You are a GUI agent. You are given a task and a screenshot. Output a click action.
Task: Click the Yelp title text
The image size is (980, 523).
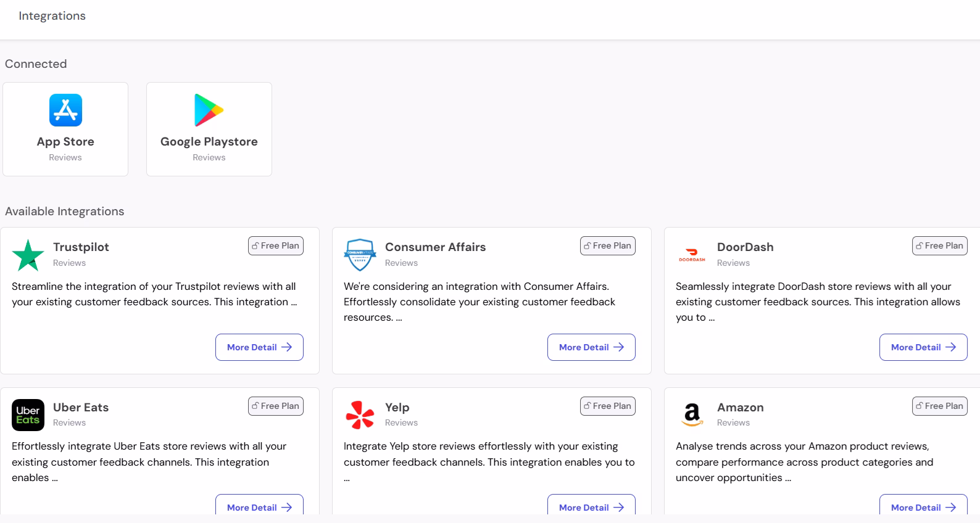pos(397,407)
